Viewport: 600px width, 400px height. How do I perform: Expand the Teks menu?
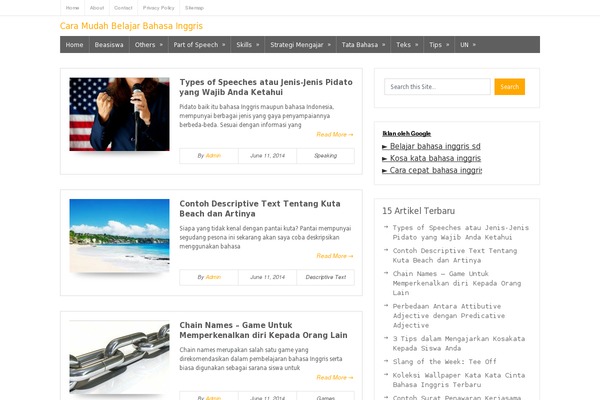coord(407,45)
